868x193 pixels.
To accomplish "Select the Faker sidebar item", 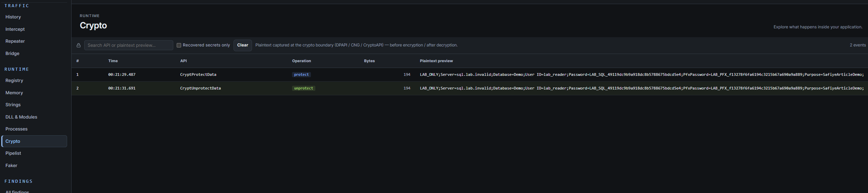I will coord(11,165).
